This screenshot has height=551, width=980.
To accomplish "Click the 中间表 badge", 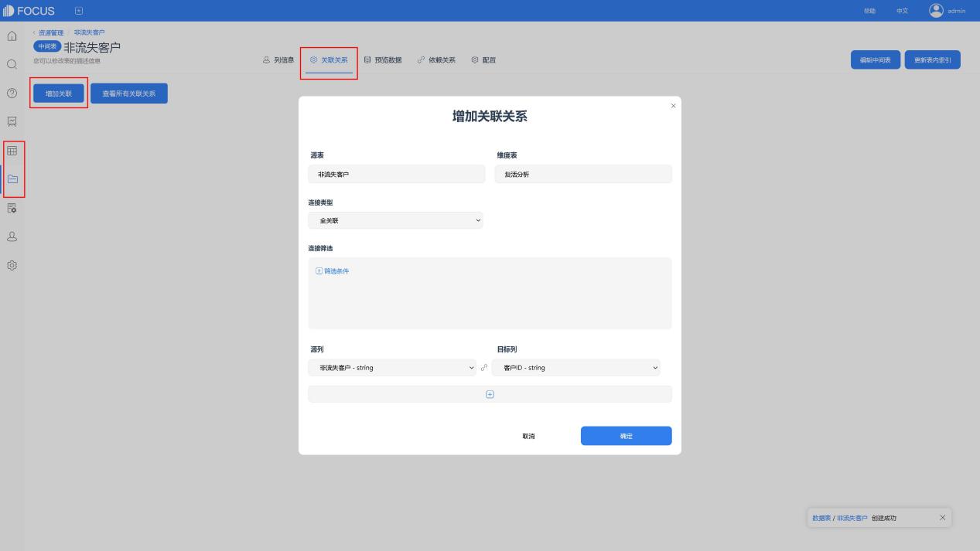I will tap(46, 46).
